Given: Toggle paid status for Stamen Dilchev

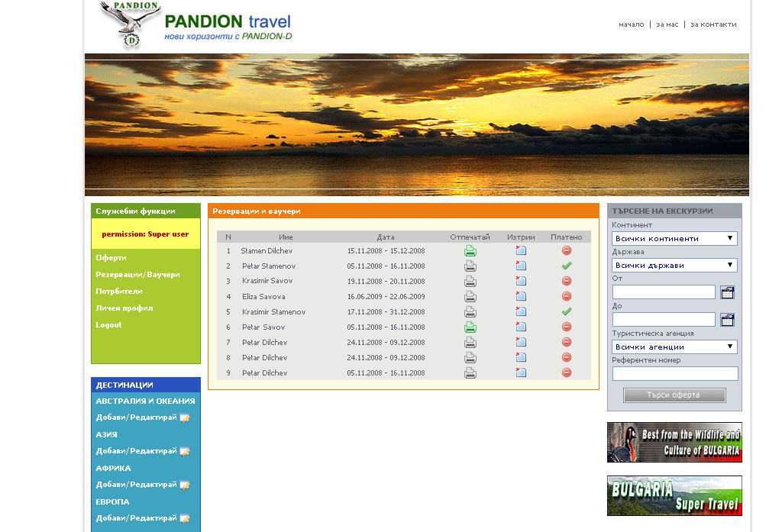Looking at the screenshot, I should 566,251.
